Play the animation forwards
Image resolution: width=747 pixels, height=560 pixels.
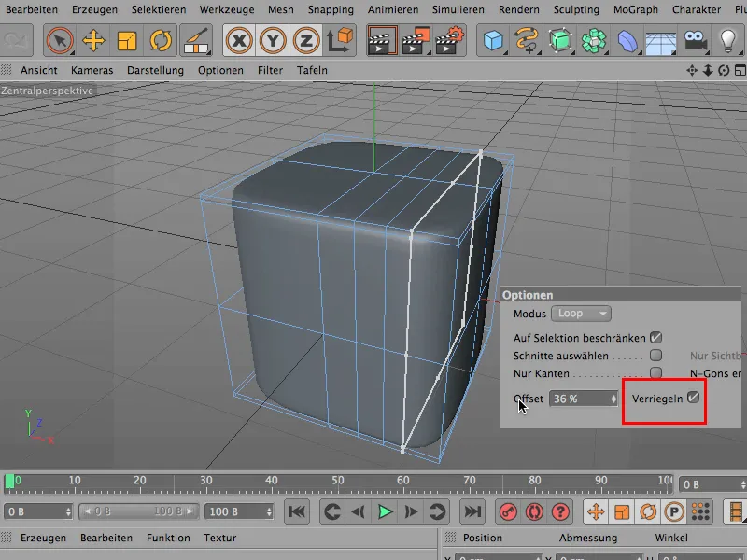click(x=385, y=511)
